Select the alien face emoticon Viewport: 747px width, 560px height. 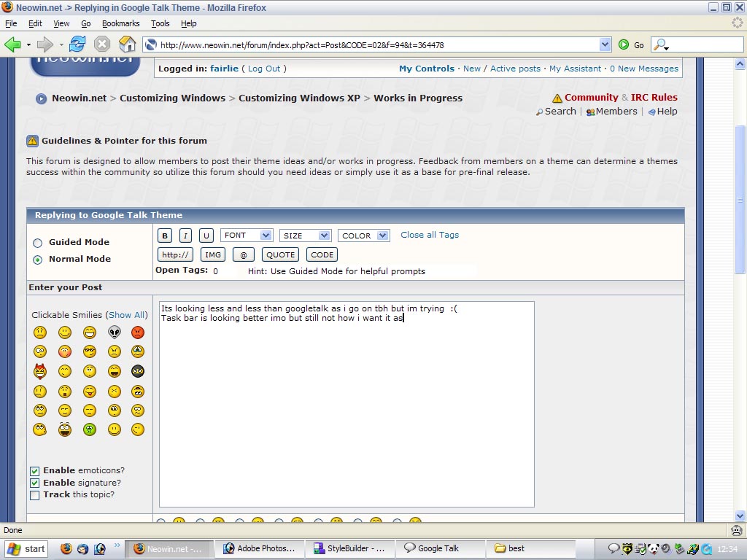pyautogui.click(x=114, y=332)
